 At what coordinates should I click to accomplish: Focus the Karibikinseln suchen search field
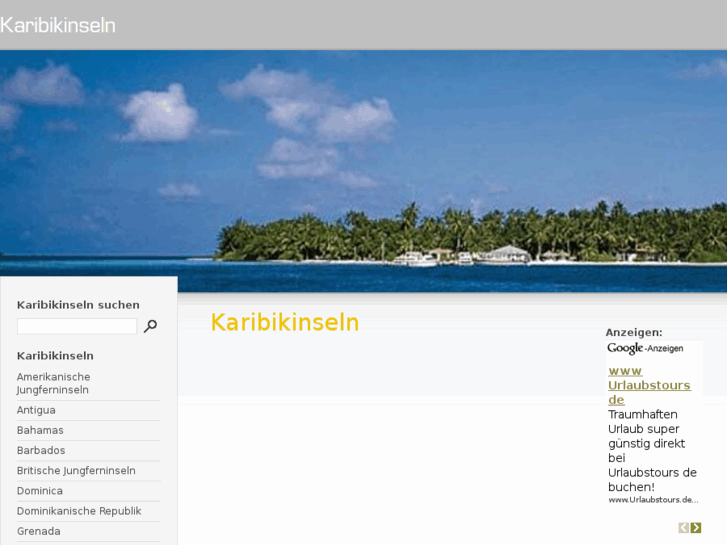pos(77,326)
